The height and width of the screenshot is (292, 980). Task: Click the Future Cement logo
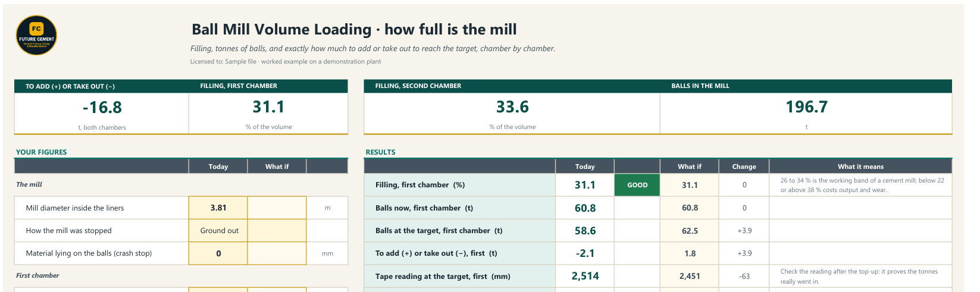point(36,35)
